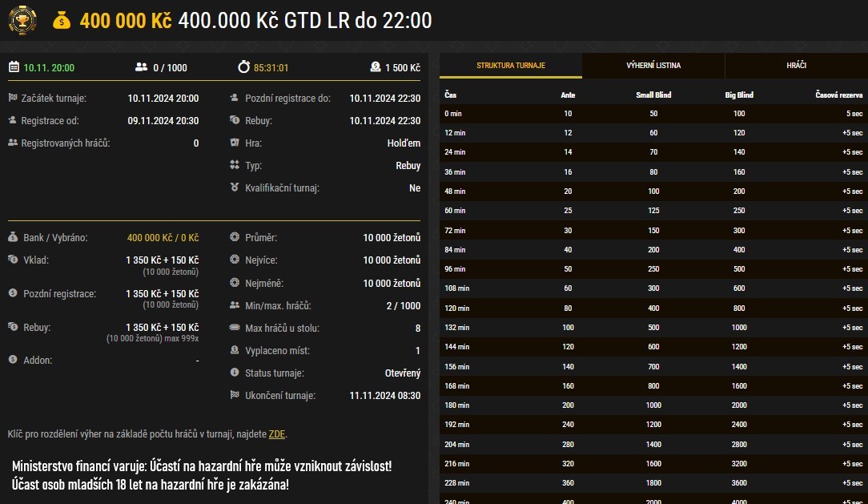This screenshot has width=868, height=504.
Task: Switch to the HRÁČI tab
Action: (797, 67)
